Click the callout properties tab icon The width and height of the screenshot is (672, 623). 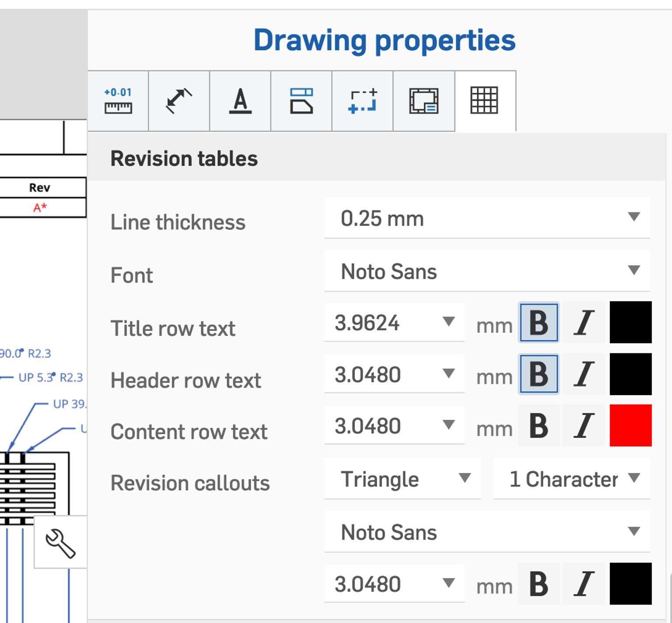tap(302, 101)
